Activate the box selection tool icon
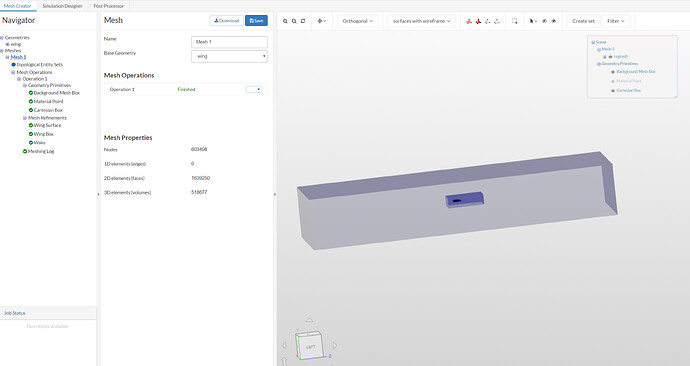 tap(514, 21)
